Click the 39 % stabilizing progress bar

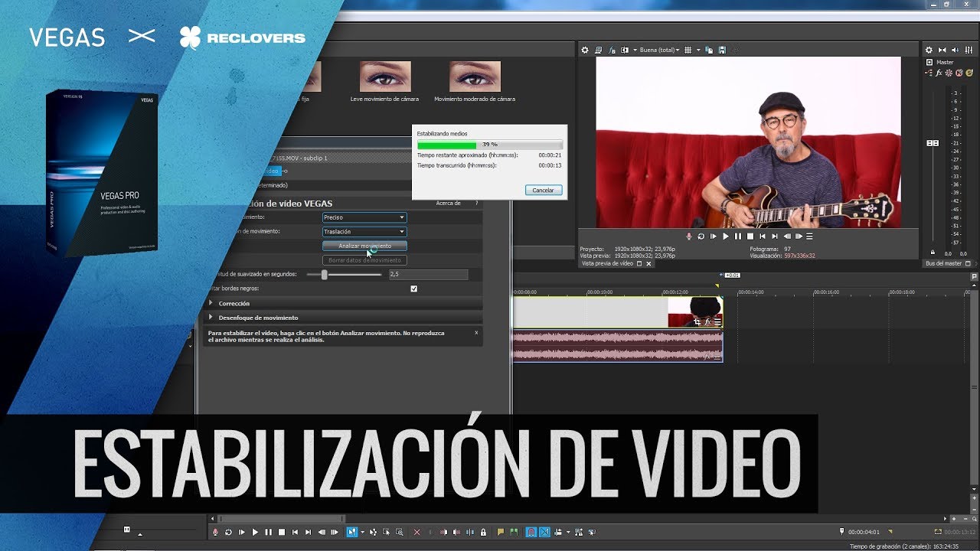[490, 144]
